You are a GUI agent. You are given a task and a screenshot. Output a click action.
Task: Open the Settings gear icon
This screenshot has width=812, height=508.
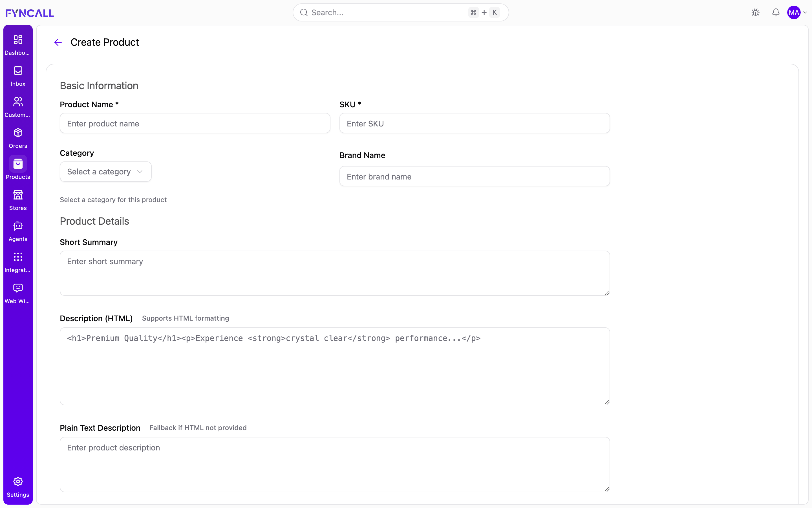(x=18, y=481)
